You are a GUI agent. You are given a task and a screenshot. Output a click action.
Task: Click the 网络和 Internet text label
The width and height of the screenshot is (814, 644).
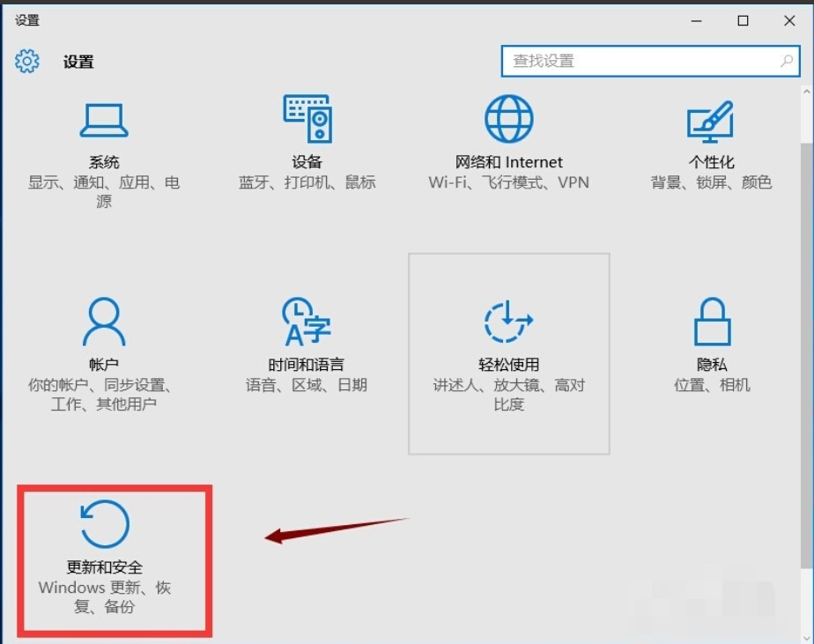coord(509,162)
